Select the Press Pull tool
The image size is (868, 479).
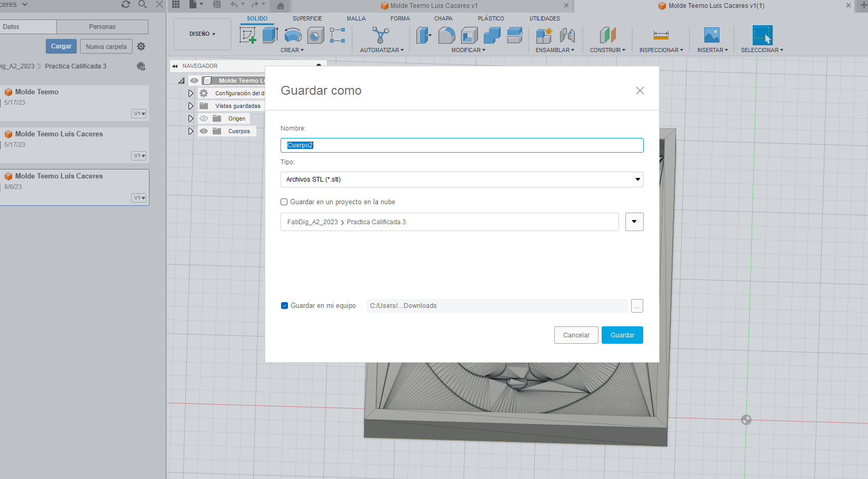(x=423, y=35)
